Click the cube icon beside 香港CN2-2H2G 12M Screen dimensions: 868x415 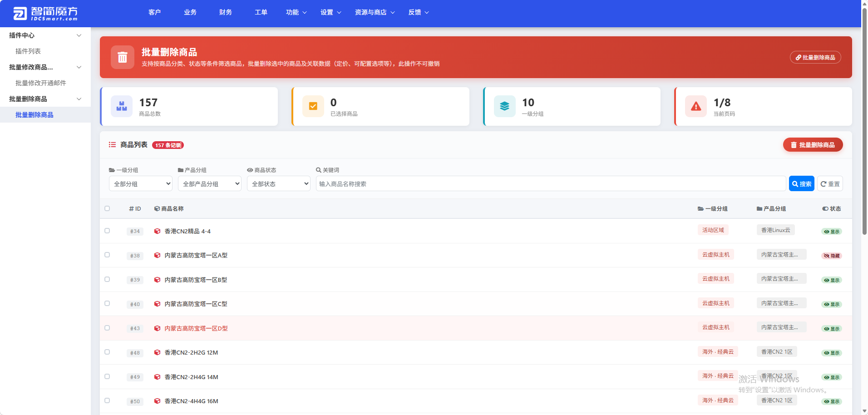click(157, 352)
